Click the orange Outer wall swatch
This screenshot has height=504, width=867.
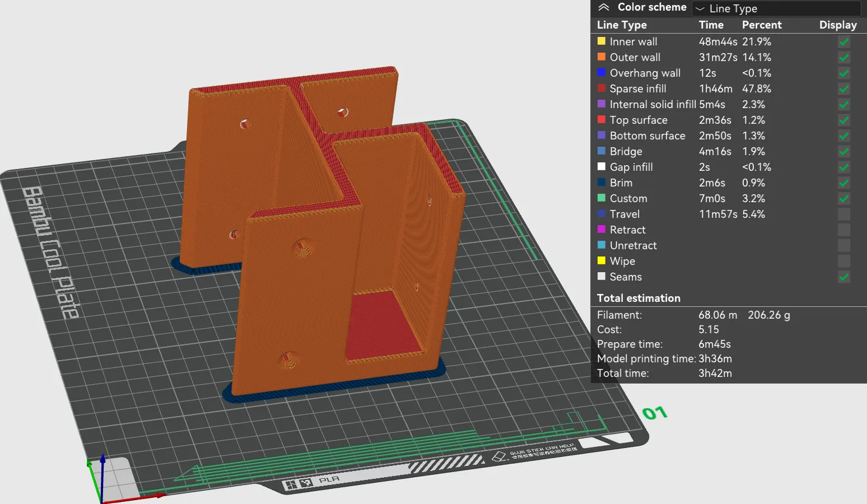tap(602, 57)
